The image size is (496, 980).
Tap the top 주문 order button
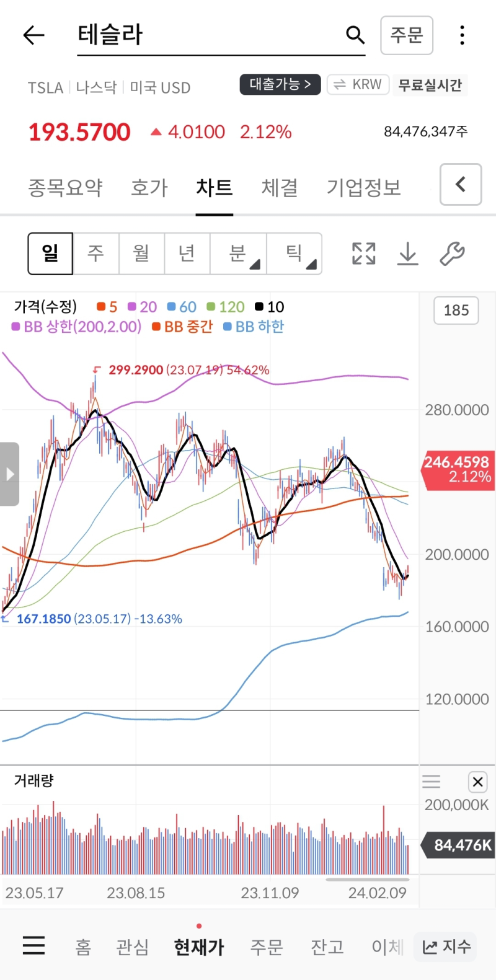407,35
